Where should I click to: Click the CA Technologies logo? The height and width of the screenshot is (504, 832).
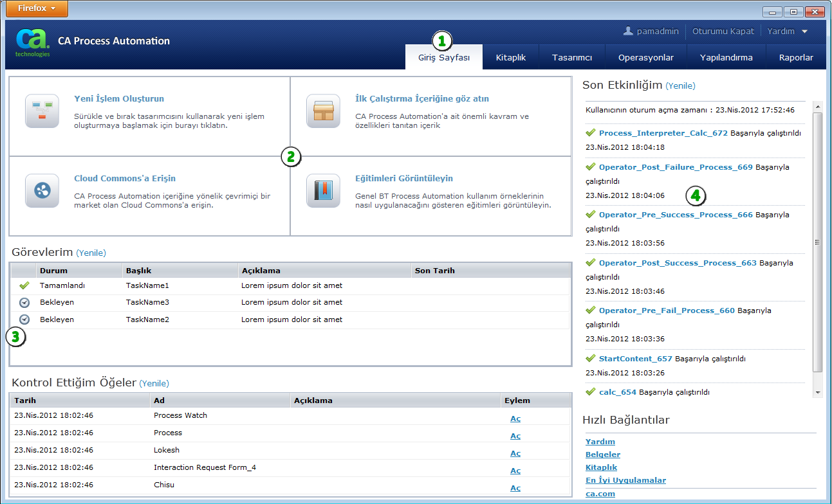coord(32,42)
